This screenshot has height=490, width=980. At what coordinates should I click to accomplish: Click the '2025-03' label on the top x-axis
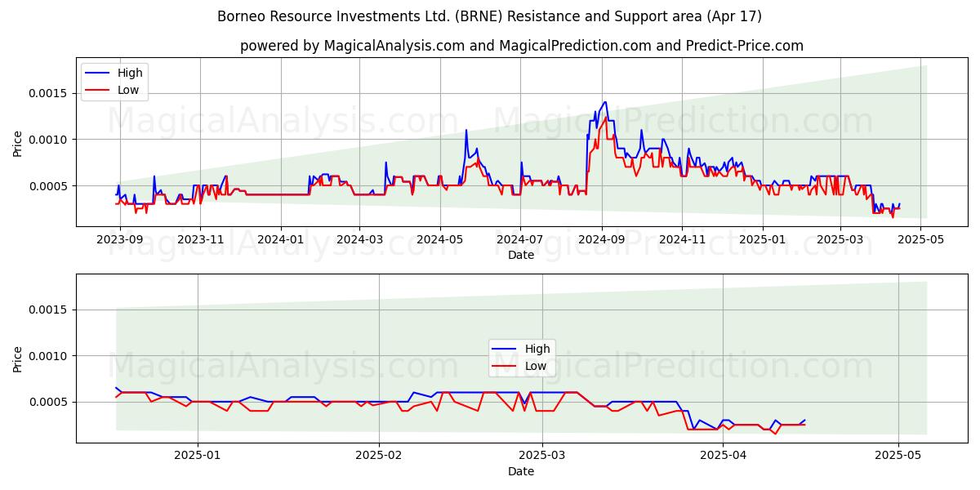coord(840,239)
